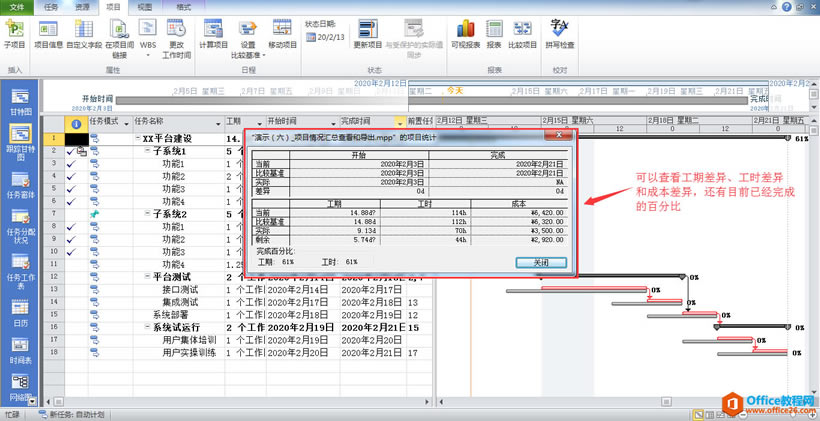The image size is (820, 421).
Task: Open the 文件 tab
Action: point(17,6)
